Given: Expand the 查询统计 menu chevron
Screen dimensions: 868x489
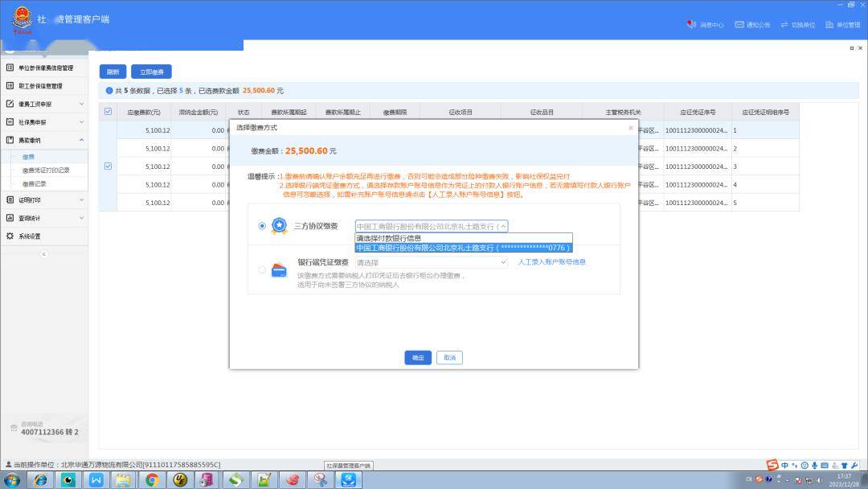Looking at the screenshot, I should click(81, 218).
